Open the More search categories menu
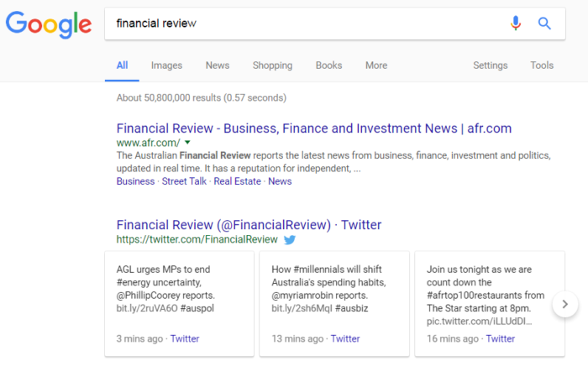The image size is (588, 377). click(376, 65)
